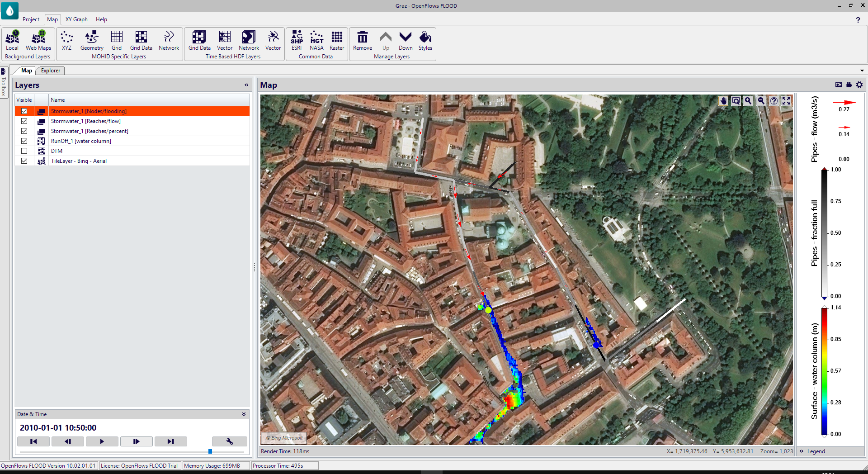
Task: Hide the RunOff_1 water column layer
Action: click(24, 141)
